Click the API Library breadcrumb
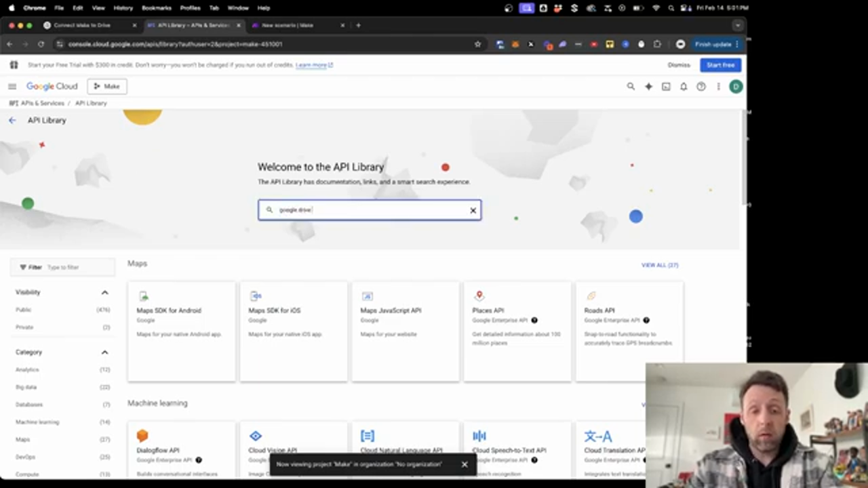The height and width of the screenshot is (488, 868). tap(91, 103)
